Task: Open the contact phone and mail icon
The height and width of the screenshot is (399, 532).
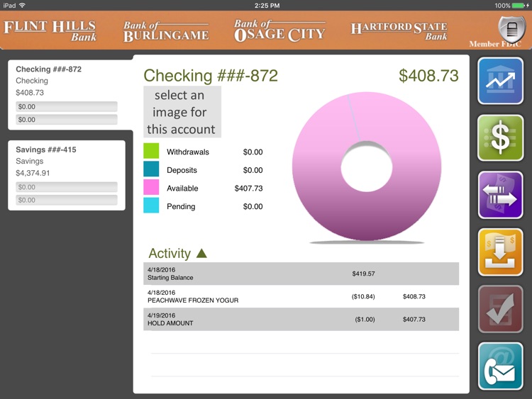Action: pyautogui.click(x=500, y=366)
